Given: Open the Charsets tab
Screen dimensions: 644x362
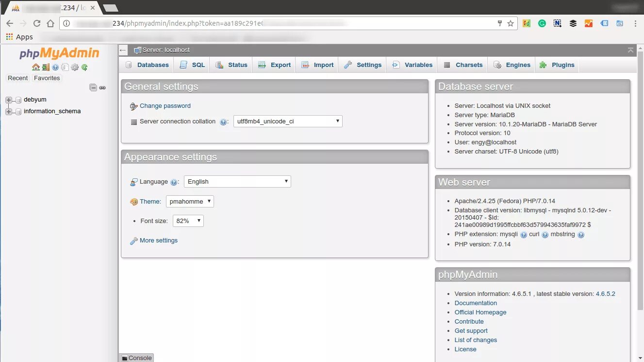Looking at the screenshot, I should (463, 65).
